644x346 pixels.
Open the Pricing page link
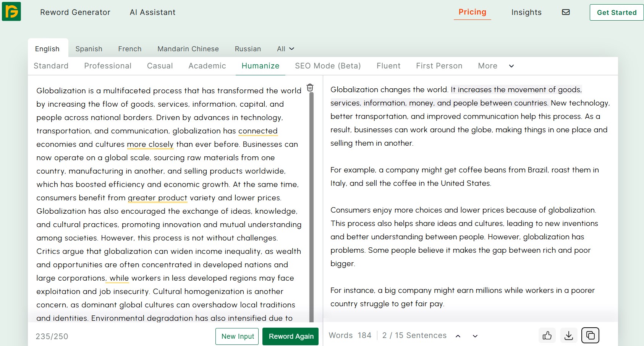[472, 12]
